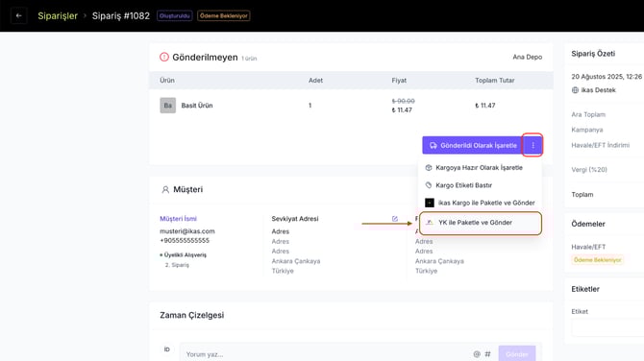Click the Fiyat column header
This screenshot has width=644, height=361.
tap(399, 81)
